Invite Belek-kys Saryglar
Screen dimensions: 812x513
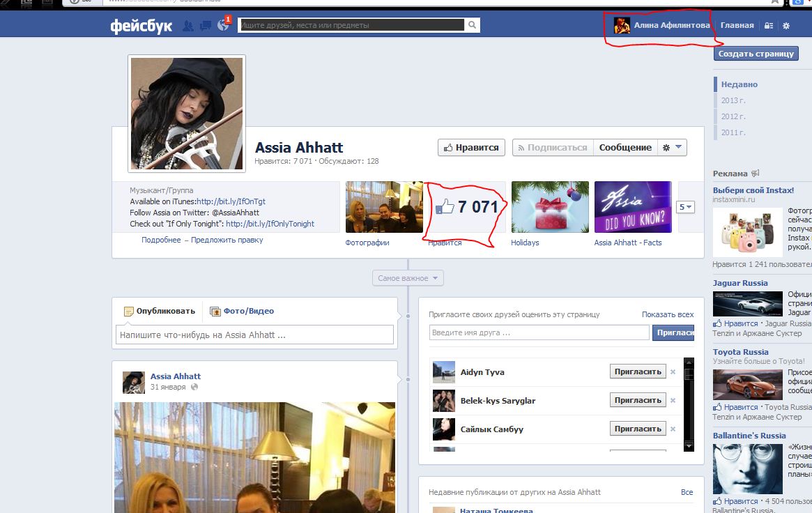click(x=638, y=400)
